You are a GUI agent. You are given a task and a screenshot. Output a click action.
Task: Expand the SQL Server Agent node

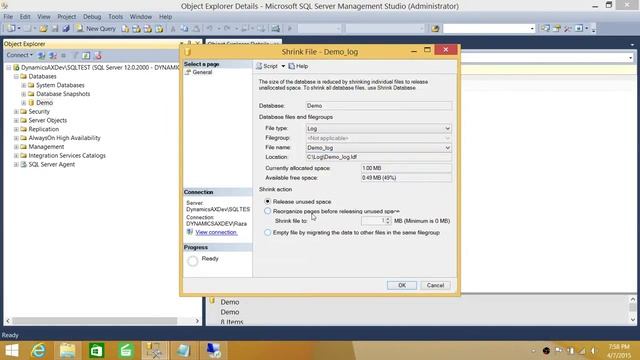(16, 164)
